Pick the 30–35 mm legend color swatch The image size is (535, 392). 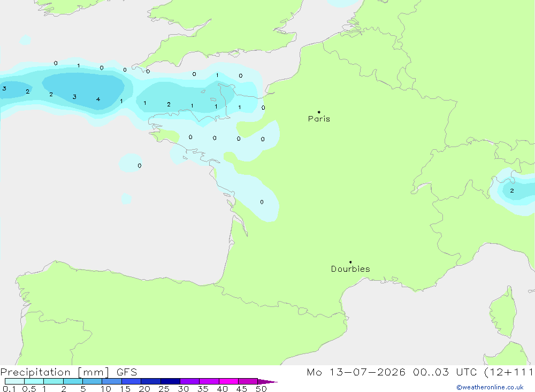point(190,381)
